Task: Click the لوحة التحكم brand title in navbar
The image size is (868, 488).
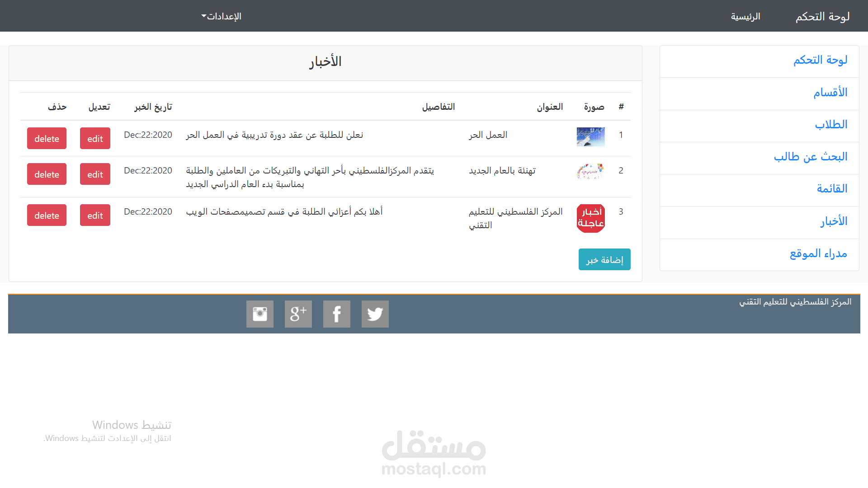Action: click(x=822, y=17)
